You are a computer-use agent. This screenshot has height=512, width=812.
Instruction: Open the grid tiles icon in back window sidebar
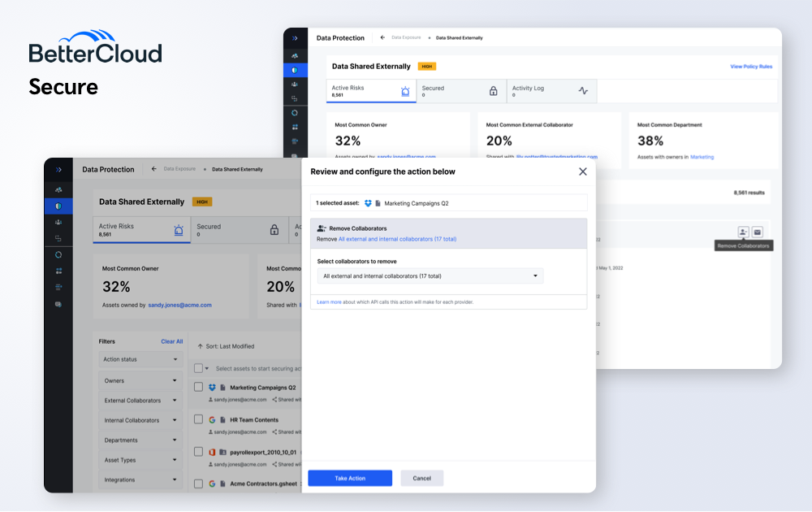pyautogui.click(x=295, y=127)
